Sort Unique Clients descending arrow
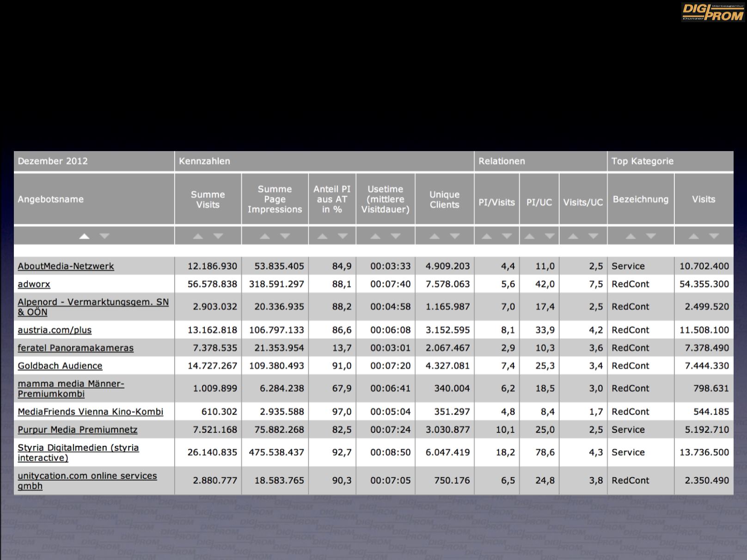 point(455,236)
